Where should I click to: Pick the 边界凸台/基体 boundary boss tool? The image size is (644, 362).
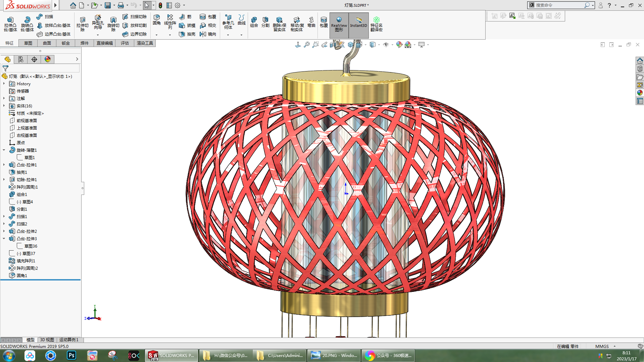click(x=54, y=34)
